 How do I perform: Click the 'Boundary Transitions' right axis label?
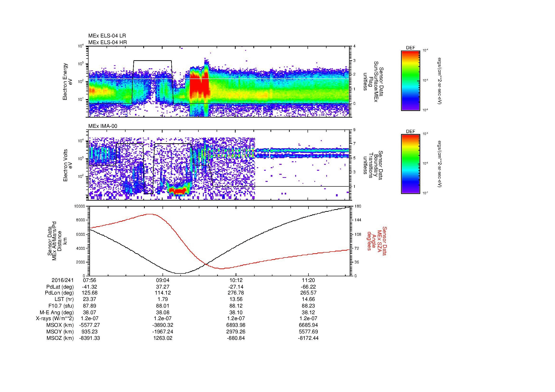coord(373,165)
